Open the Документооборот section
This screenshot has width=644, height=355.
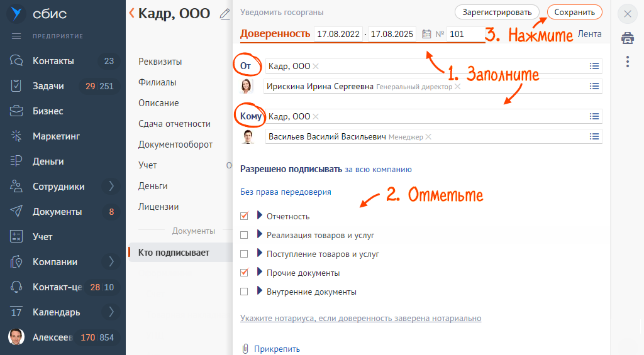[x=175, y=145]
